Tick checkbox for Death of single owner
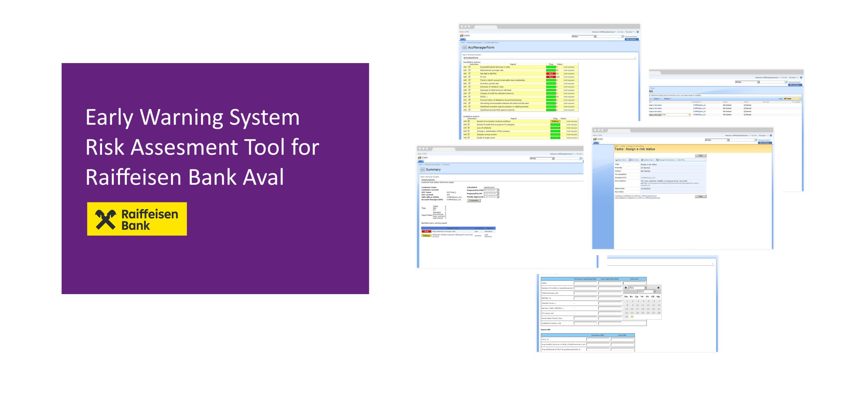Screen dimensions: 868x398 [468, 138]
